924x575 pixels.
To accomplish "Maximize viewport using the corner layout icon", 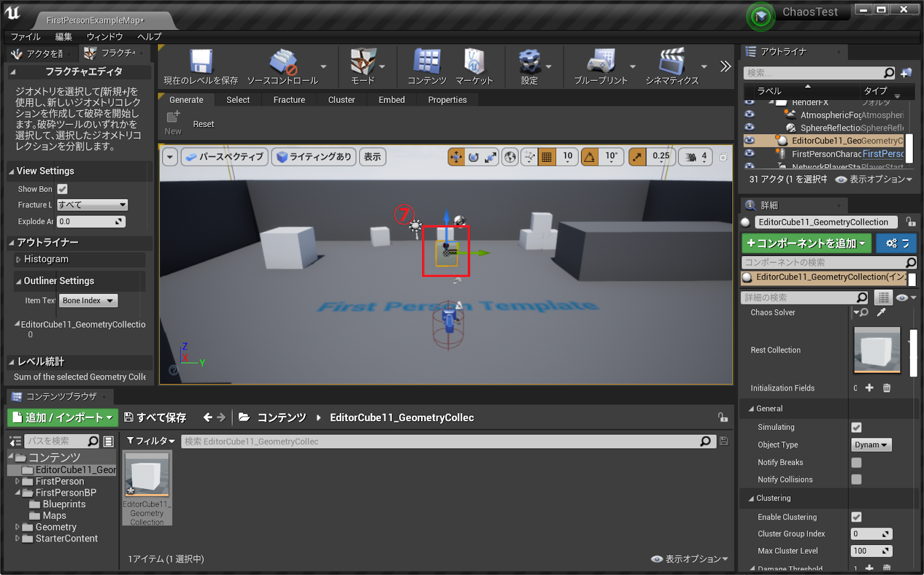I will pos(724,157).
